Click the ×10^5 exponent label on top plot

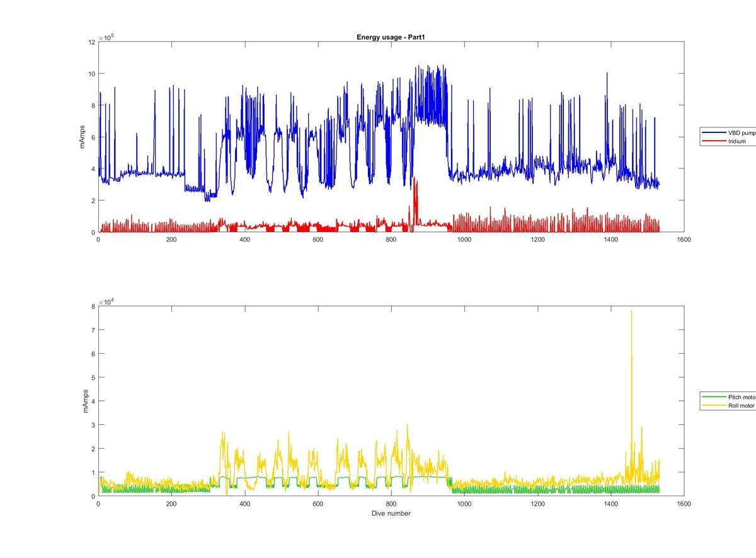coord(106,38)
